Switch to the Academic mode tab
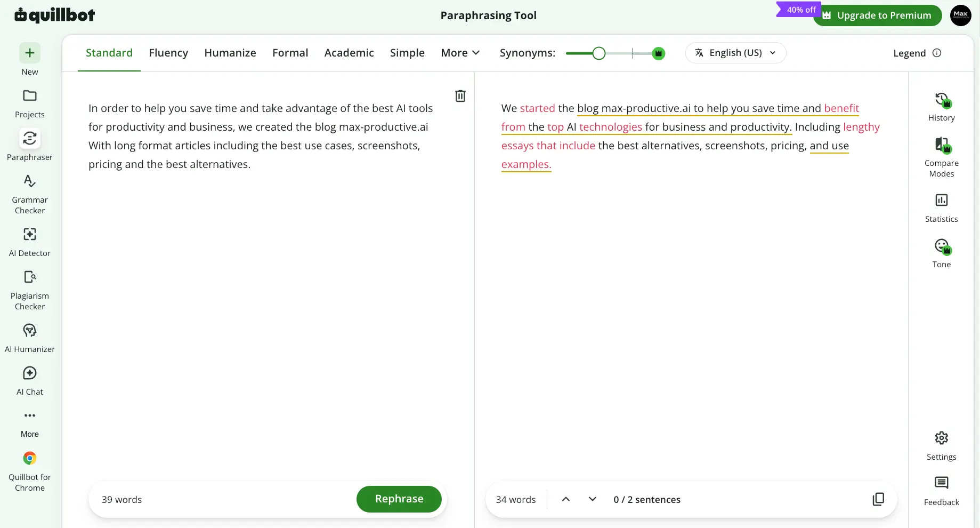The height and width of the screenshot is (528, 980). 349,53
